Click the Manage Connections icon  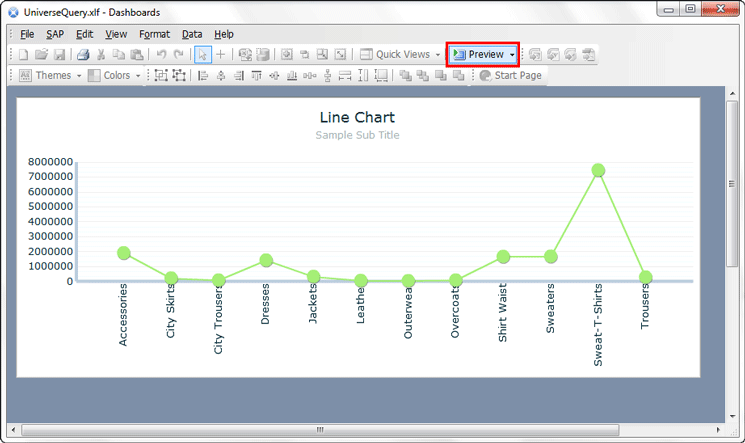click(245, 54)
